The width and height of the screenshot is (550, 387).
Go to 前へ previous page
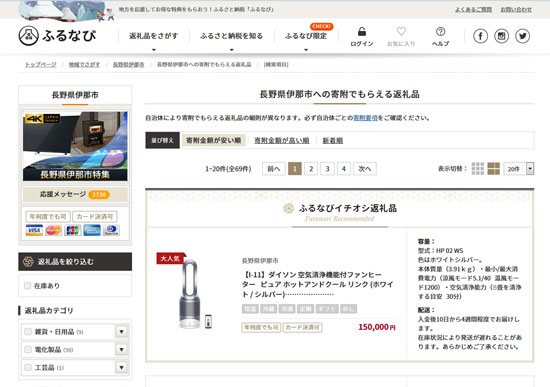pyautogui.click(x=274, y=169)
